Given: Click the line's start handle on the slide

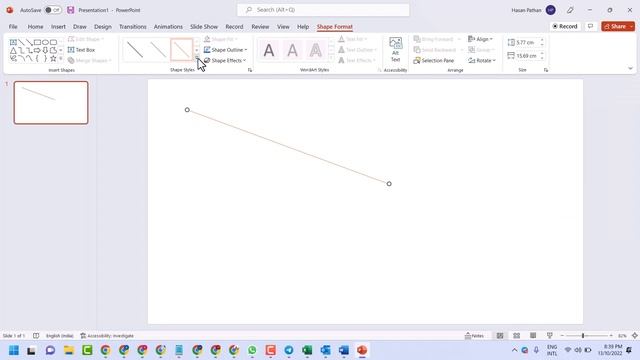Looking at the screenshot, I should pos(187,110).
